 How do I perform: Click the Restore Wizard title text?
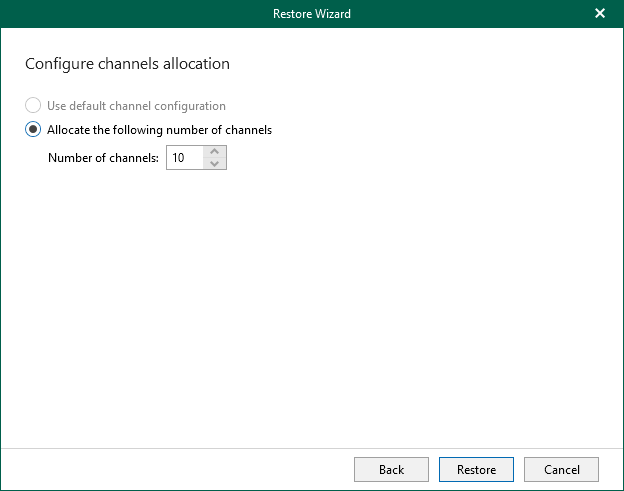point(312,14)
